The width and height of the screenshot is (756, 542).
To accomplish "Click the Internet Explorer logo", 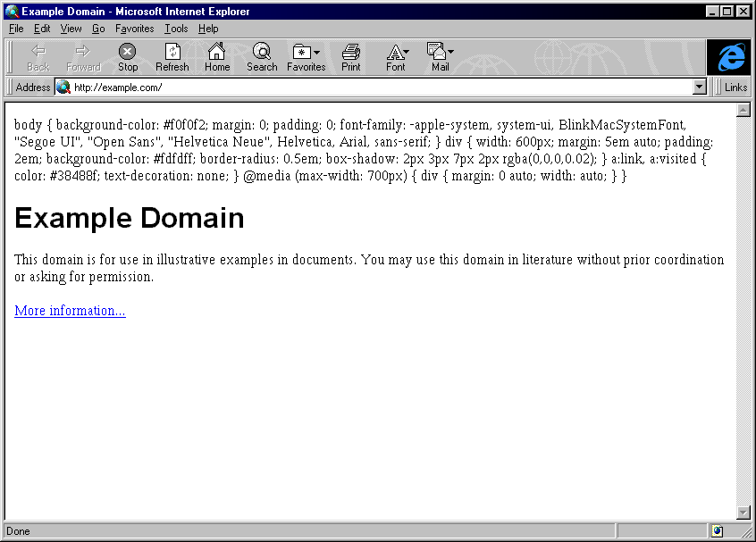I will 730,57.
